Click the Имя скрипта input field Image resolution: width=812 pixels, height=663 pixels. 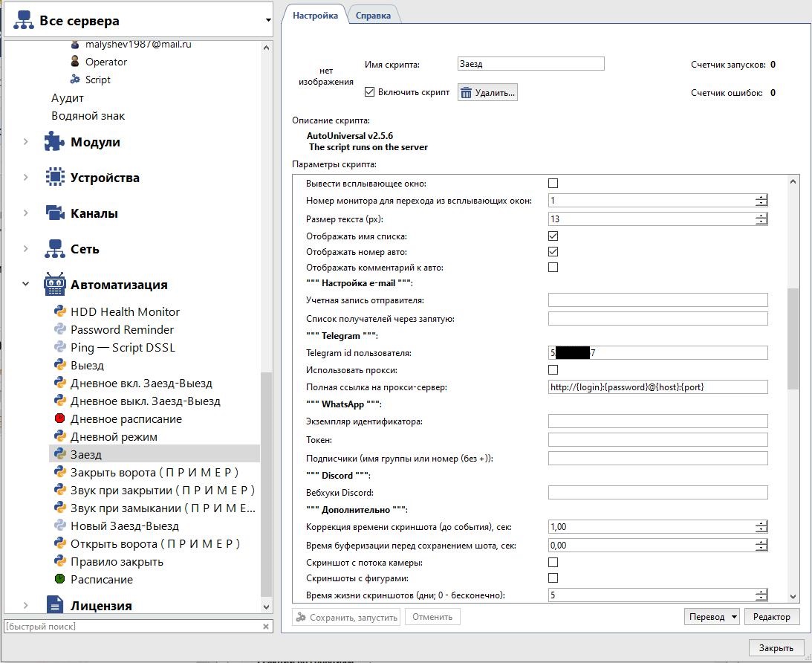[x=530, y=64]
